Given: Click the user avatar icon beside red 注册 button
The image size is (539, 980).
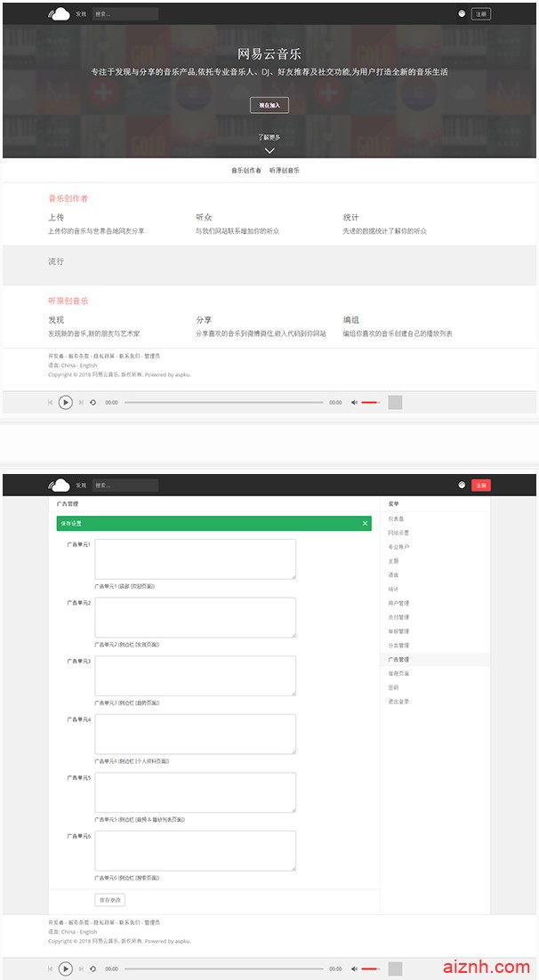Looking at the screenshot, I should point(462,486).
